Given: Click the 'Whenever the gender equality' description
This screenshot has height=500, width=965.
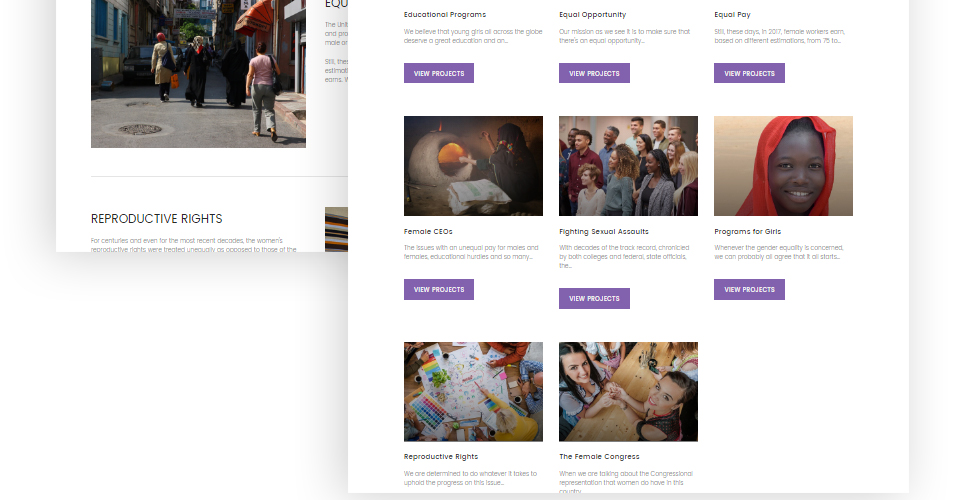Looking at the screenshot, I should pyautogui.click(x=779, y=252).
